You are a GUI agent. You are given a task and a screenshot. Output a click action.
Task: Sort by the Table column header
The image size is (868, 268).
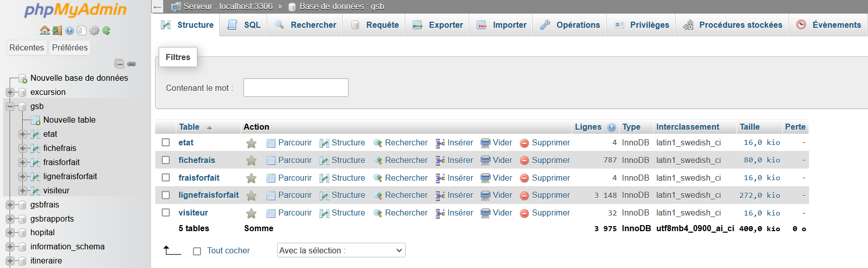tap(189, 127)
